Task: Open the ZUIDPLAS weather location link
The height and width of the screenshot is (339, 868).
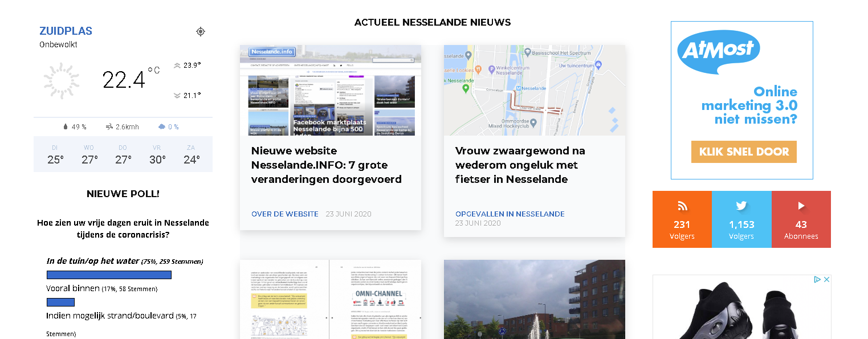Action: pos(66,31)
